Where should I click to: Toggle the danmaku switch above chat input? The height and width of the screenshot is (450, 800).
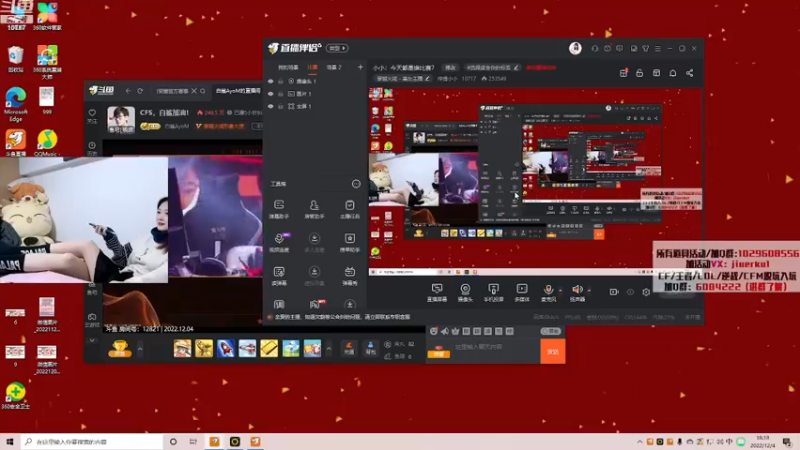coord(551,331)
